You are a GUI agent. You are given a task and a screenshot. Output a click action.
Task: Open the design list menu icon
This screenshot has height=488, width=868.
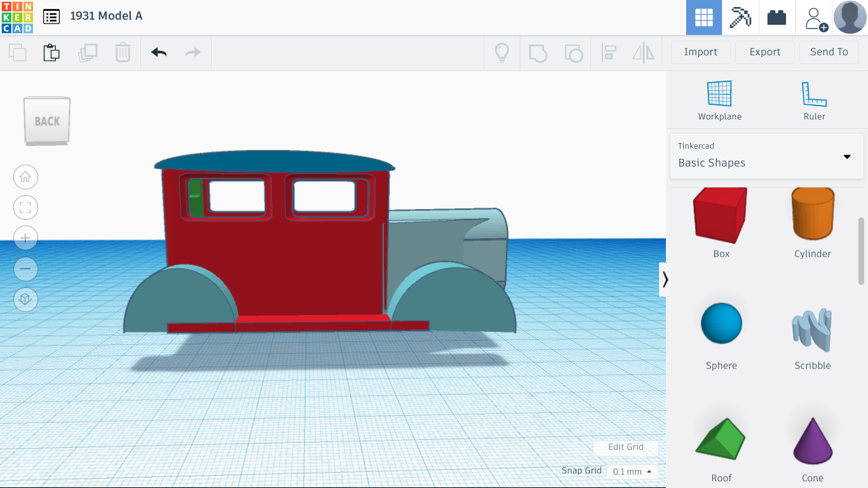click(51, 17)
